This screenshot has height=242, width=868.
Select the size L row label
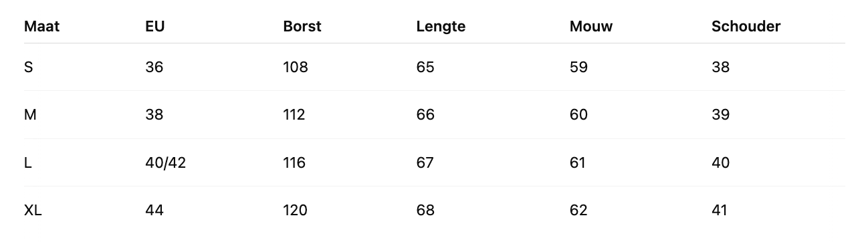coord(28,162)
